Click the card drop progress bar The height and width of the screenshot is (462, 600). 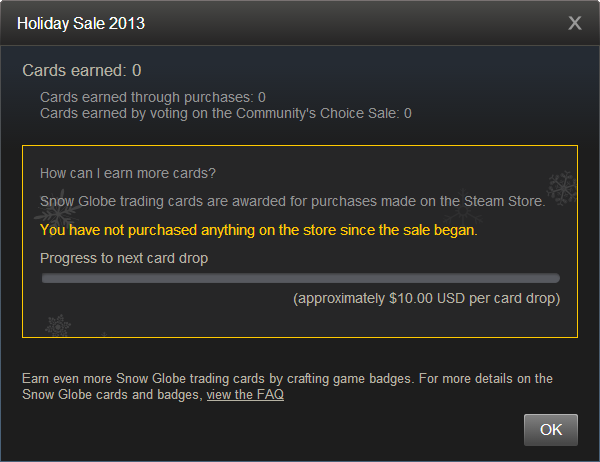(300, 278)
